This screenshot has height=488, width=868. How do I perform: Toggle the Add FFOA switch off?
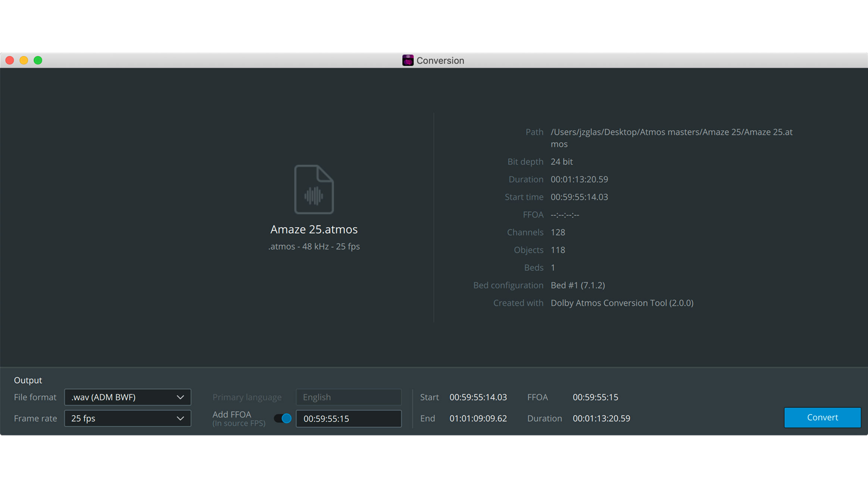(282, 418)
